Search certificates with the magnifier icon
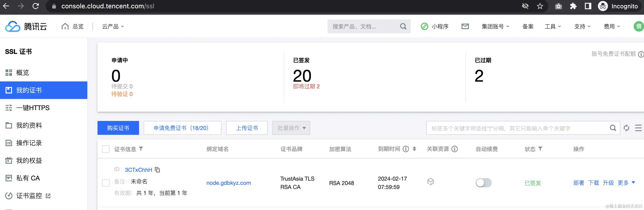This screenshot has width=644, height=210. click(613, 128)
